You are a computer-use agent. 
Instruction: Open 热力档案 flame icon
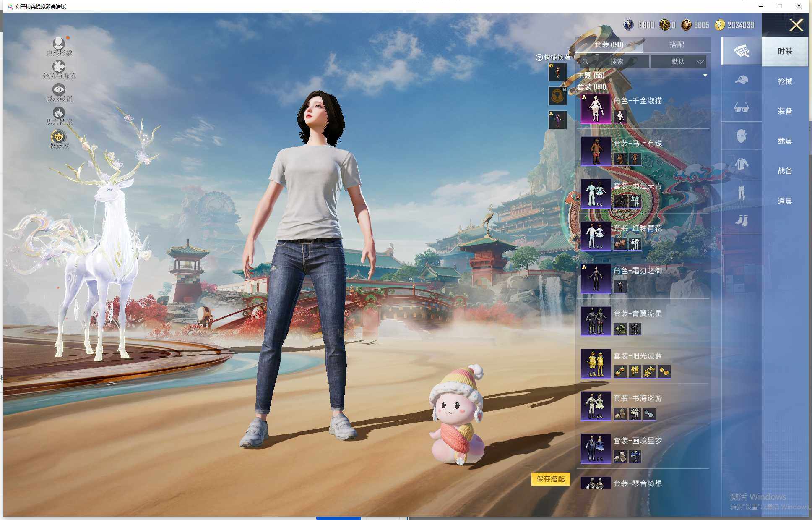coord(59,113)
